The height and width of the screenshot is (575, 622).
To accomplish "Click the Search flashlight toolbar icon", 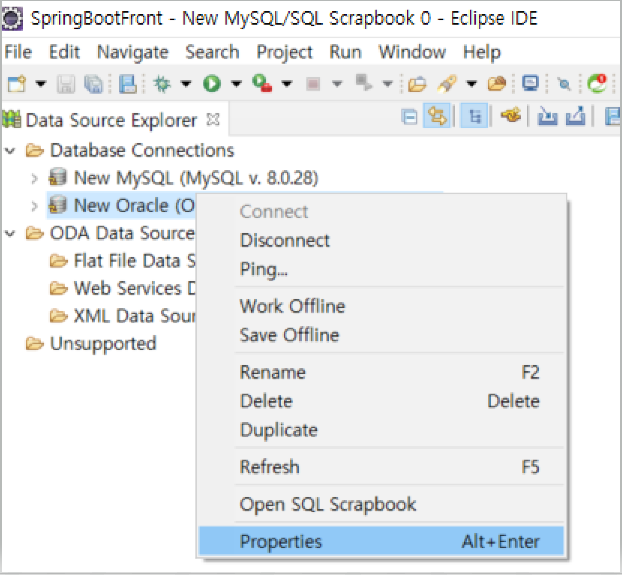I will click(x=447, y=84).
